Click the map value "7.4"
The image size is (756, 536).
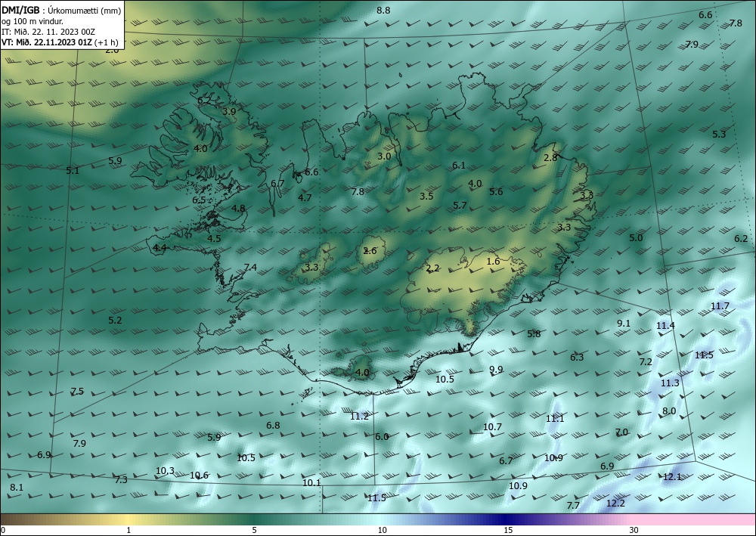coord(250,267)
